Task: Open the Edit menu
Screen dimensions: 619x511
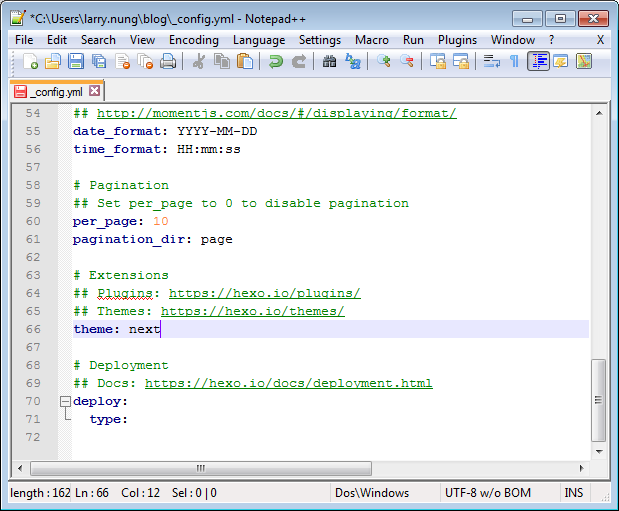Action: tap(57, 40)
